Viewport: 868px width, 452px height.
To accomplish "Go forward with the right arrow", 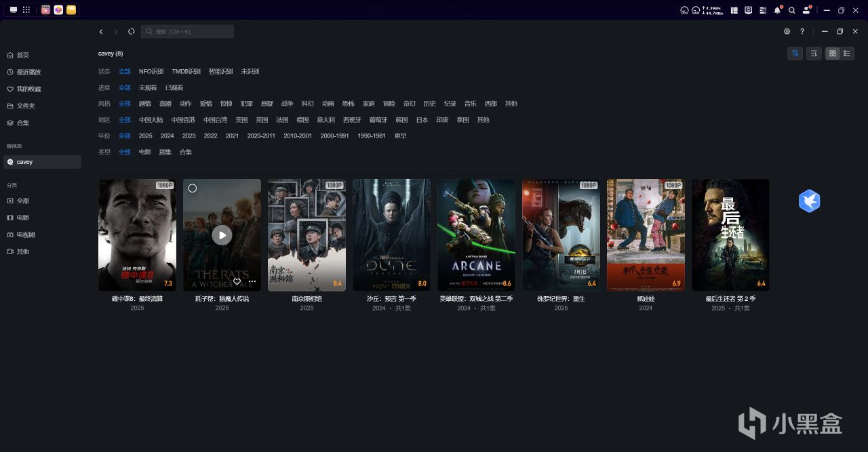I will (116, 31).
